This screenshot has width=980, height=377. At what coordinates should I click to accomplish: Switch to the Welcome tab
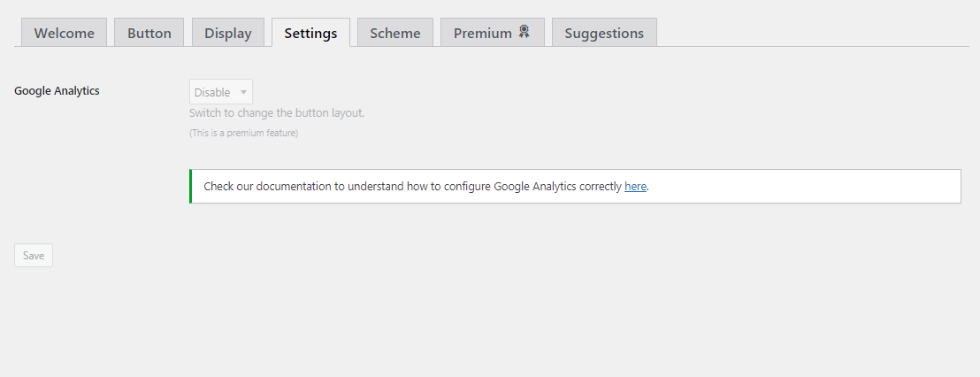(x=65, y=33)
